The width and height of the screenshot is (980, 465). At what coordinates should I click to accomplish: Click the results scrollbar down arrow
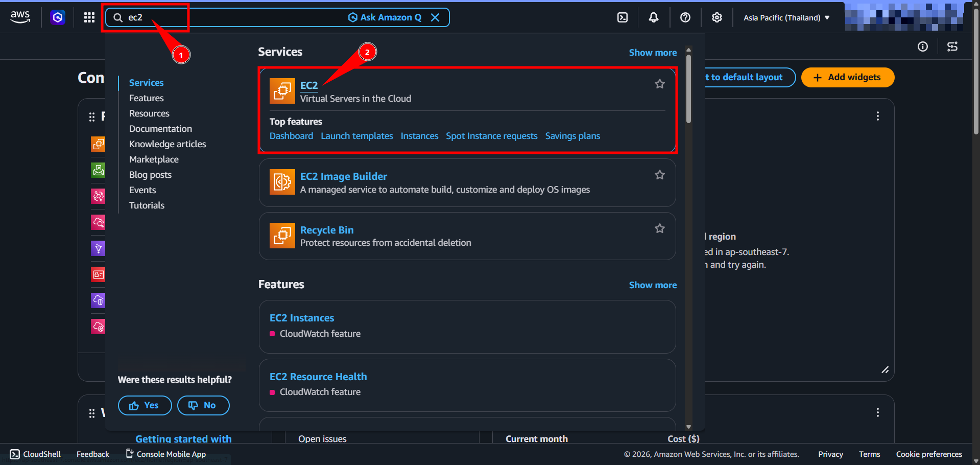(688, 427)
